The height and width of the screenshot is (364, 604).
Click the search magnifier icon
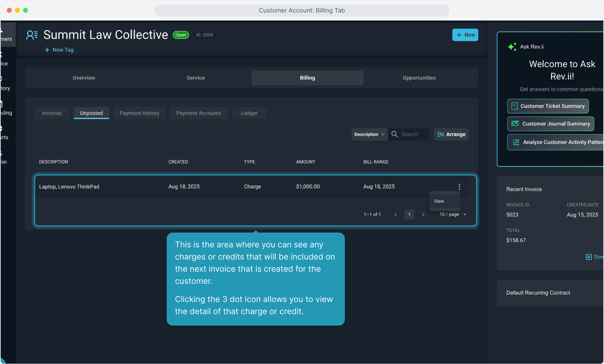point(394,134)
